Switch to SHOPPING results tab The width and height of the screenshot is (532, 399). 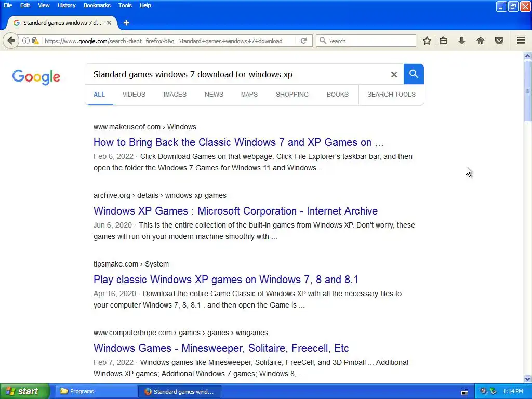[x=292, y=95]
